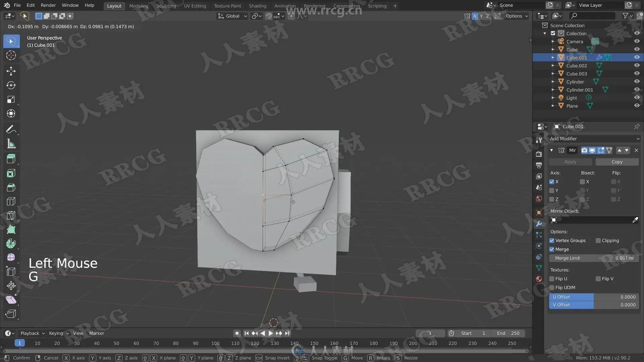Screen dimensions: 644x362
Task: Select the Cursor tool icon
Action: [11, 55]
